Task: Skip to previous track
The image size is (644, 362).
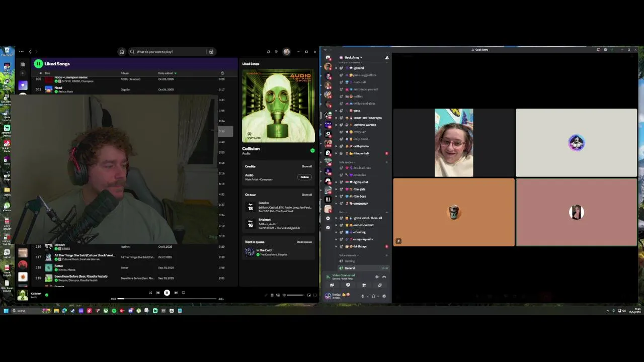Action: 158,293
